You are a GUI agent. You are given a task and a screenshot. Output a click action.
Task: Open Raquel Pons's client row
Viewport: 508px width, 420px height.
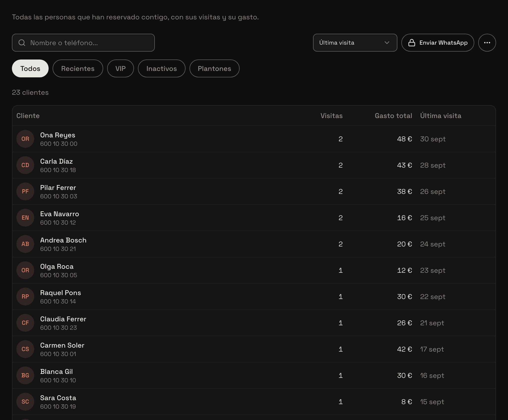254,297
